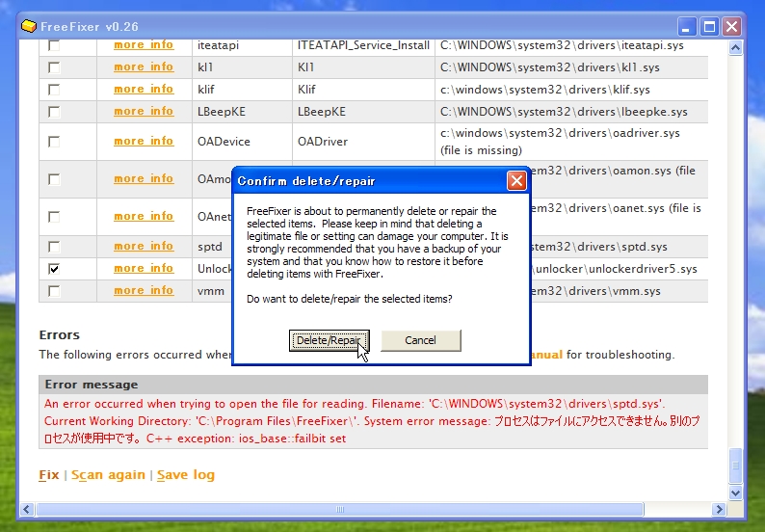Maximize the FreeFixer window
The width and height of the screenshot is (765, 532).
click(x=709, y=27)
